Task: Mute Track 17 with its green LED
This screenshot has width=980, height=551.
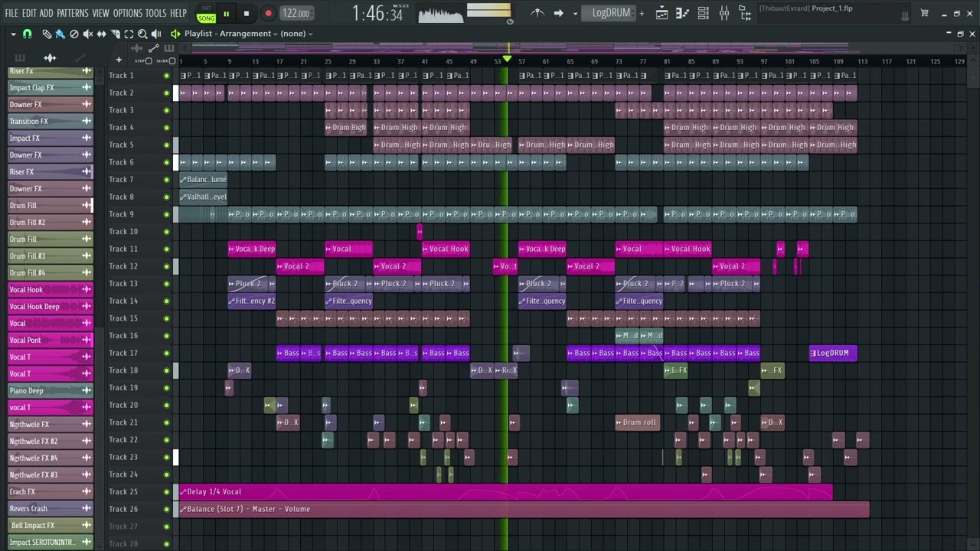Action: pos(166,354)
